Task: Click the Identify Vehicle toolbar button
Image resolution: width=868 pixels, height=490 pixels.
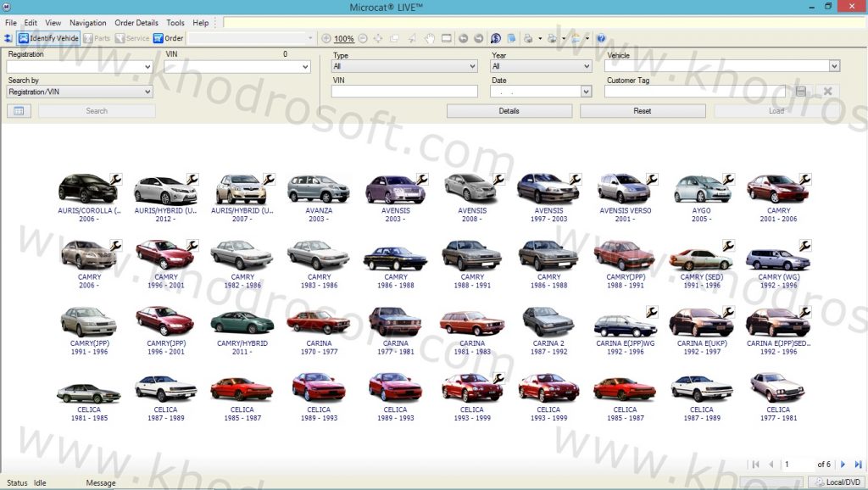Action: pos(48,38)
